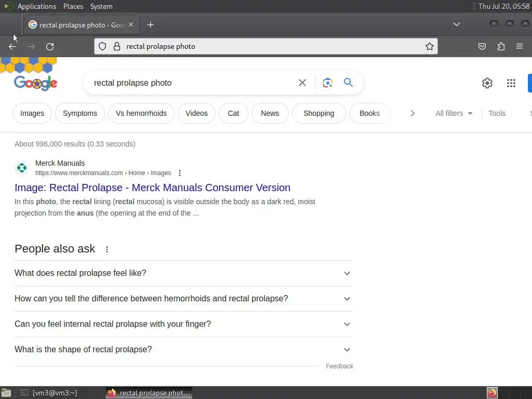
Task: Open the Places menu
Action: click(x=73, y=6)
